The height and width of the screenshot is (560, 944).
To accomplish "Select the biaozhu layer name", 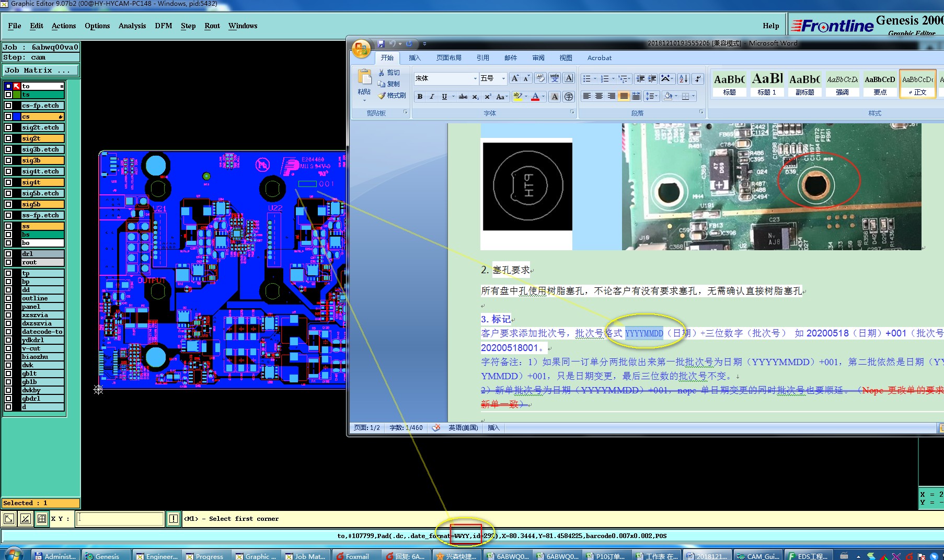I will (x=43, y=357).
